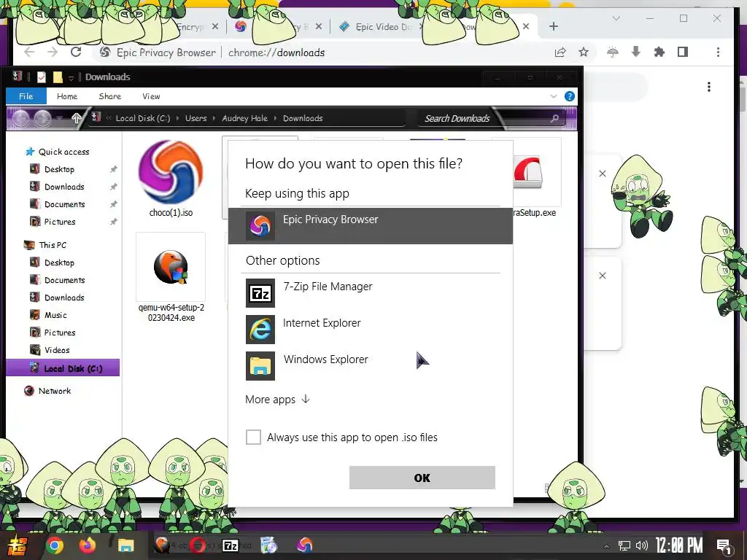747x560 pixels.
Task: Open the volume control in the tray
Action: [642, 545]
